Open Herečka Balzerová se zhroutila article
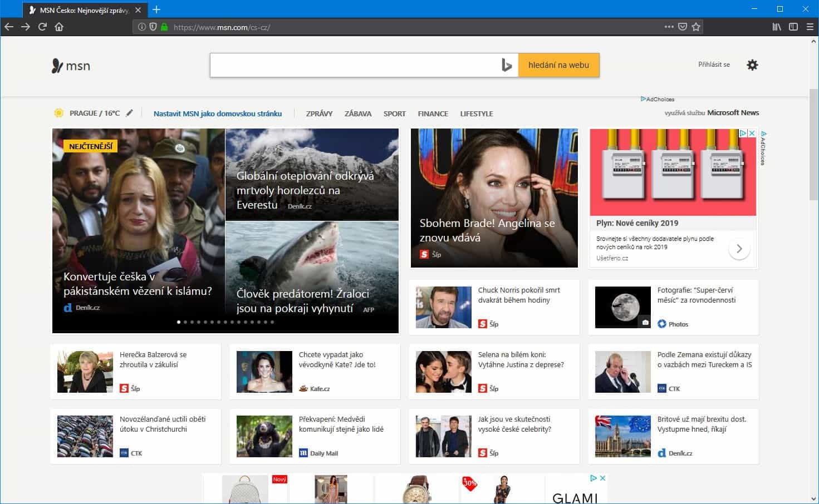This screenshot has width=819, height=504. 135,372
